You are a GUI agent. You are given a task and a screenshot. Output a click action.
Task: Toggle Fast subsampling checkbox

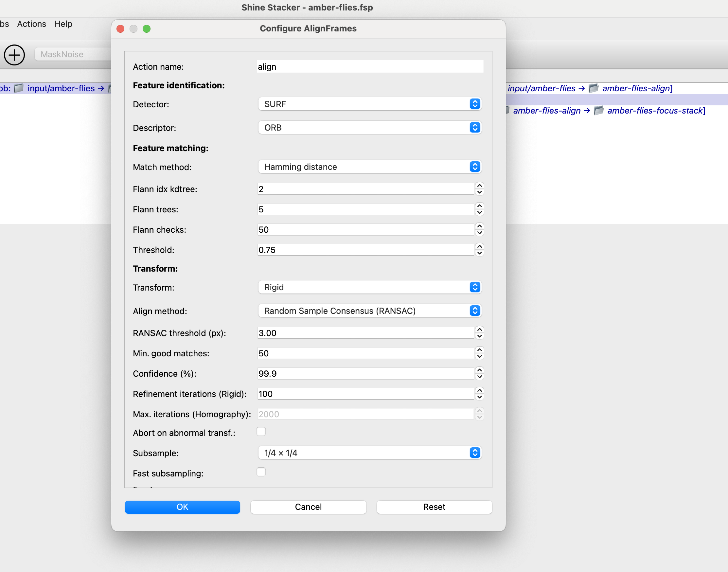[261, 472]
